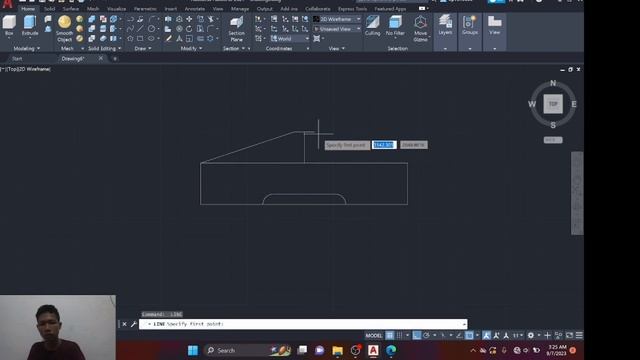Open the Unsaved View dropdown
The height and width of the screenshot is (360, 640).
pyautogui.click(x=337, y=29)
